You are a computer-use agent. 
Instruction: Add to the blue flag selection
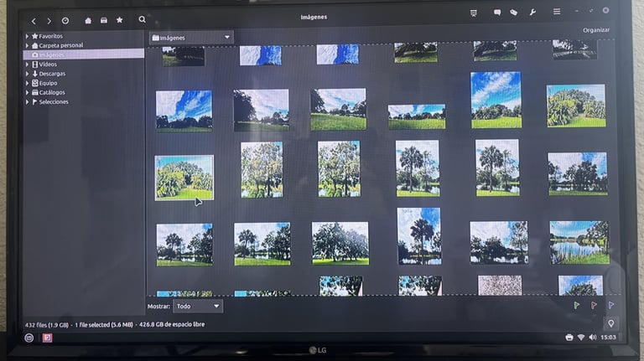coord(611,305)
